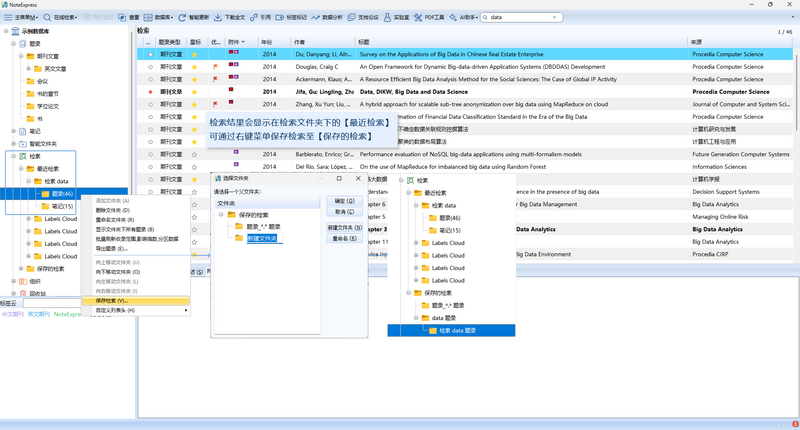800x430 pixels.
Task: Select the 笔记(15) folder icon
Action: point(45,206)
